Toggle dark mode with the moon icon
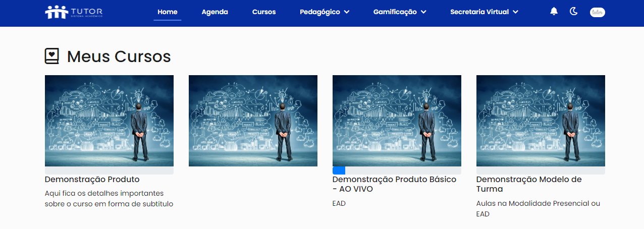 coord(574,11)
